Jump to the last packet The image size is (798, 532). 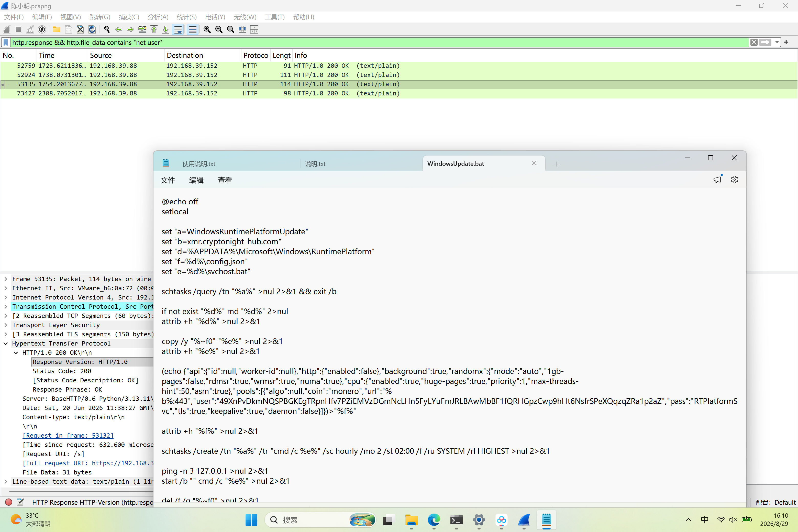click(x=166, y=29)
